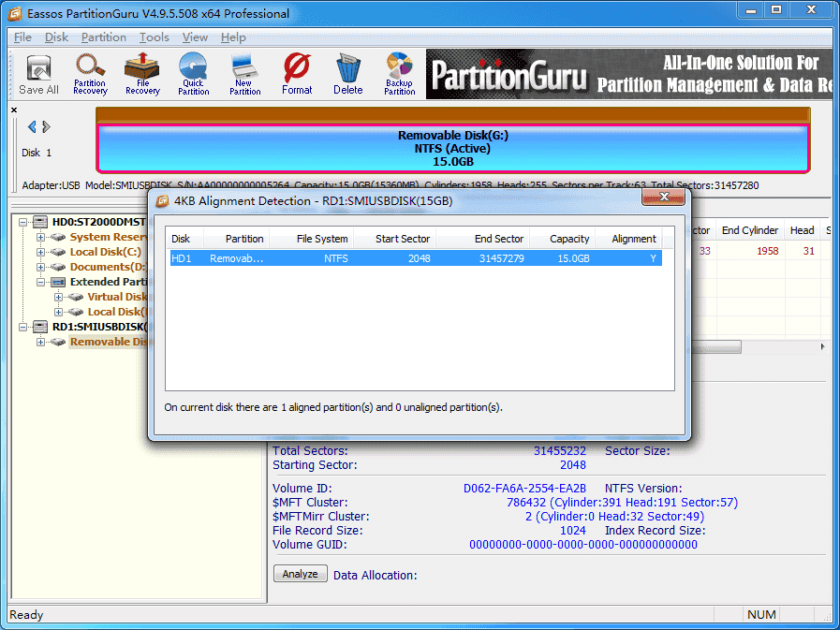This screenshot has height=630, width=840.
Task: Expand the Removable Disk node
Action: pos(40,342)
